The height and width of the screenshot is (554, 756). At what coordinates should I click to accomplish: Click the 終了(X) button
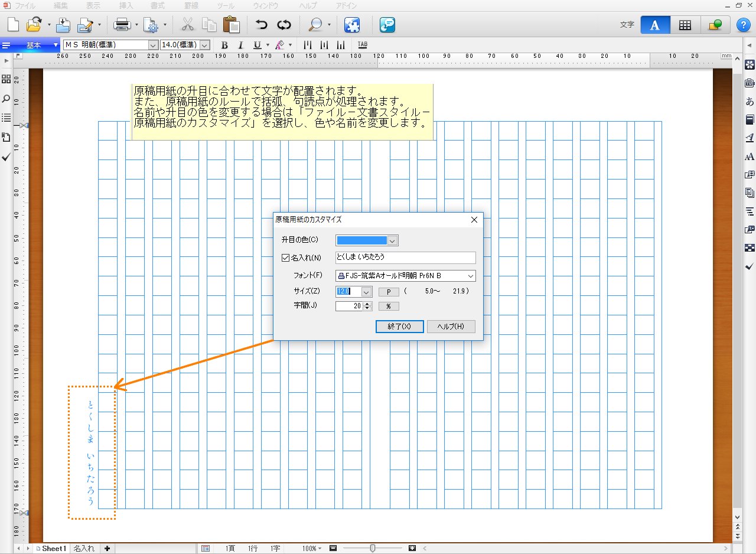(x=400, y=327)
